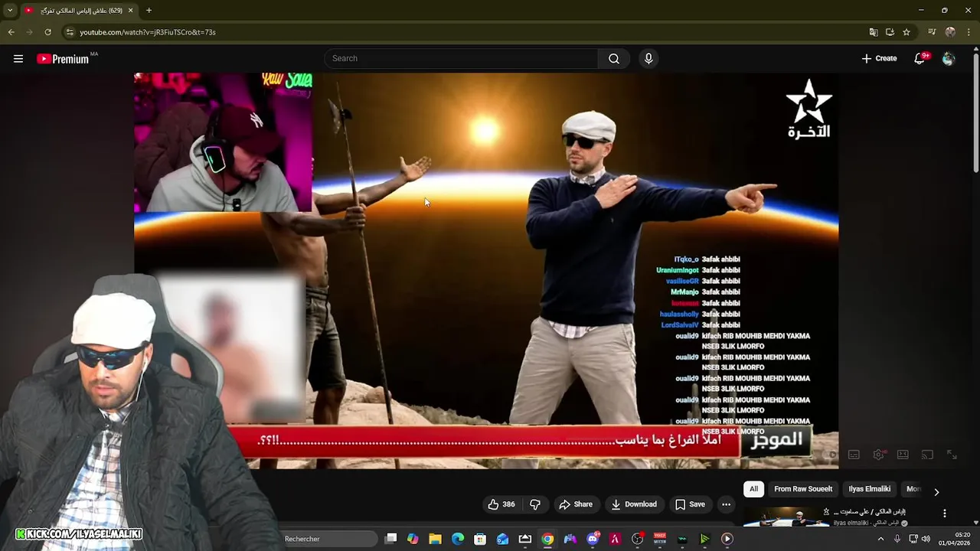The image size is (980, 551).
Task: Start voice search with the microphone
Action: pos(648,58)
